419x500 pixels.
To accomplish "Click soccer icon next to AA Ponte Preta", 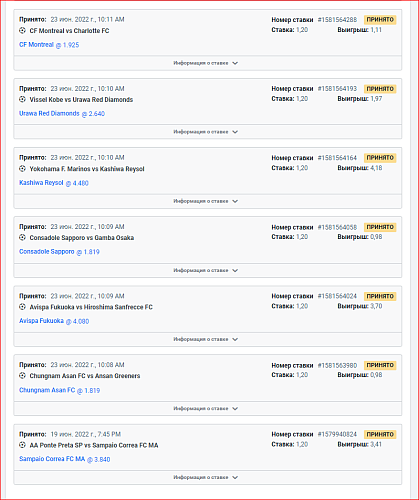I will (x=22, y=445).
